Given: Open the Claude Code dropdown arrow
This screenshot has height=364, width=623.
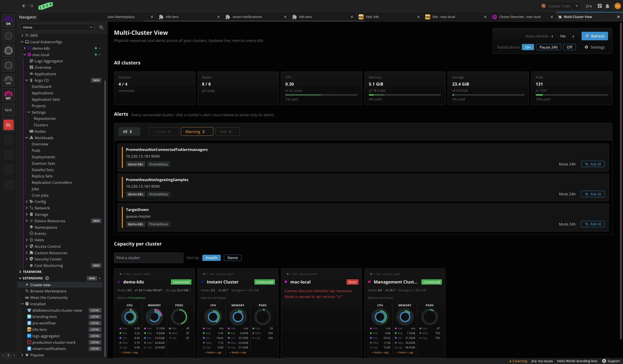Looking at the screenshot, I should (x=576, y=6).
